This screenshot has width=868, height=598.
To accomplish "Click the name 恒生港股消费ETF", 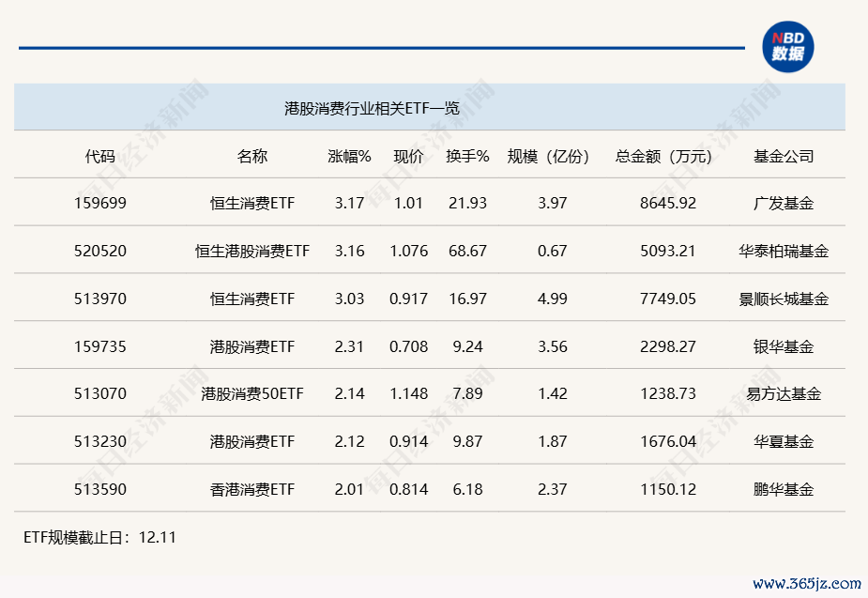I will pyautogui.click(x=252, y=251).
